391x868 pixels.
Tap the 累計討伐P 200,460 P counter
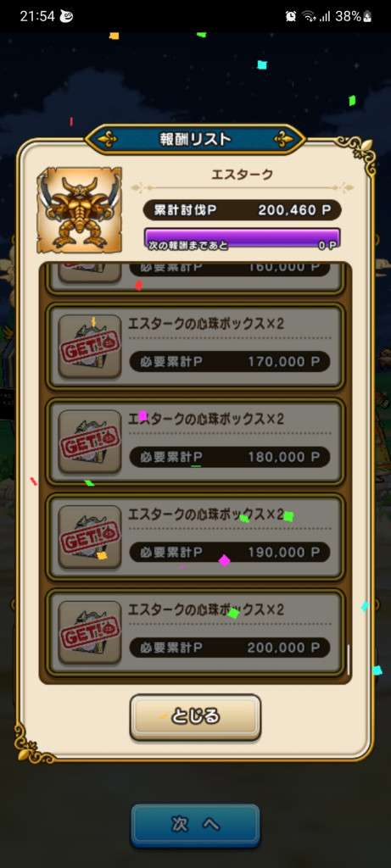[x=242, y=210]
